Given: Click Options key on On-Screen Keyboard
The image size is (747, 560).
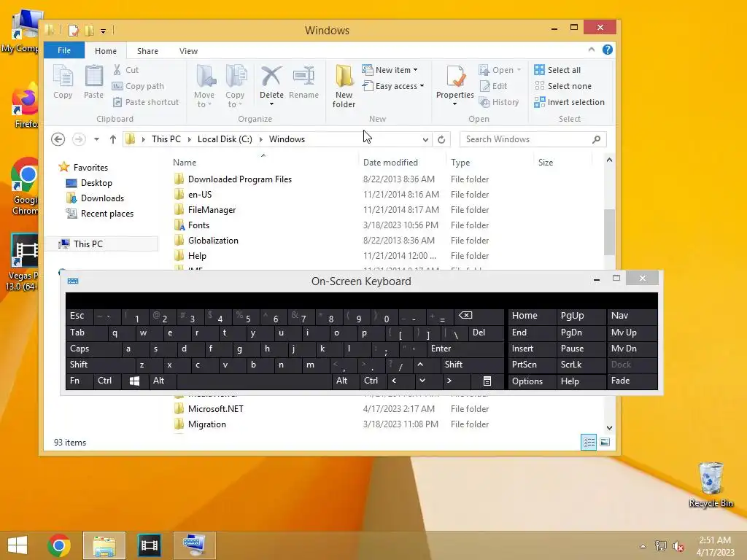Looking at the screenshot, I should 532,381.
